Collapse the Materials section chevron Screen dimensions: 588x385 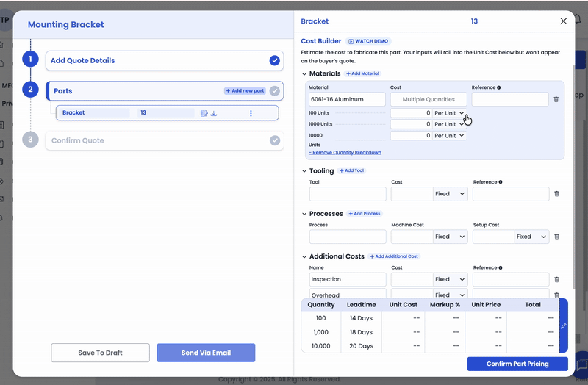tap(304, 74)
